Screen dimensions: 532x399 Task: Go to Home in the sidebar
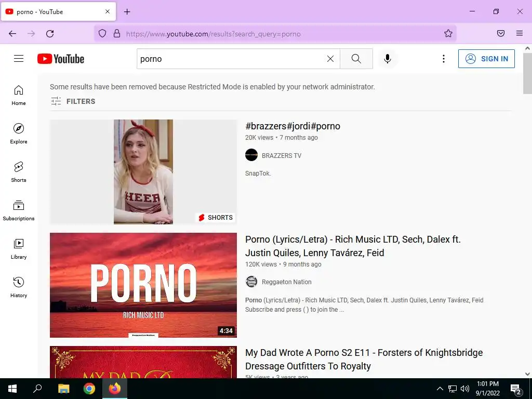click(x=19, y=96)
